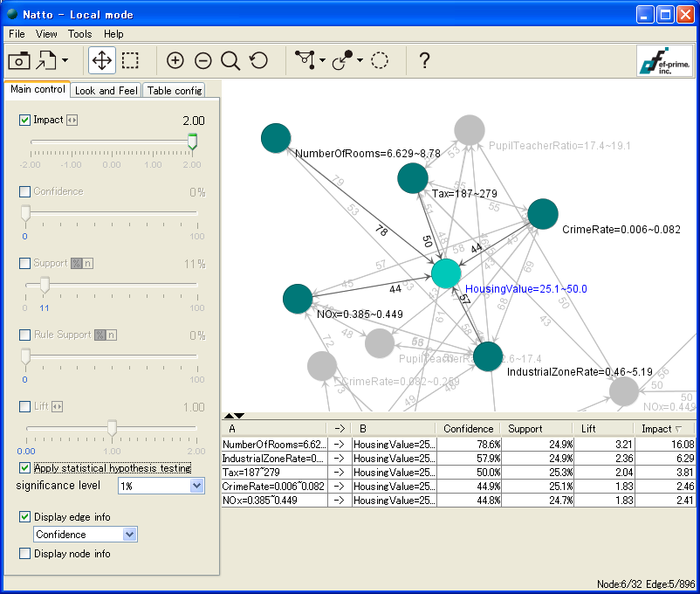Select the pan/move tool

[102, 60]
